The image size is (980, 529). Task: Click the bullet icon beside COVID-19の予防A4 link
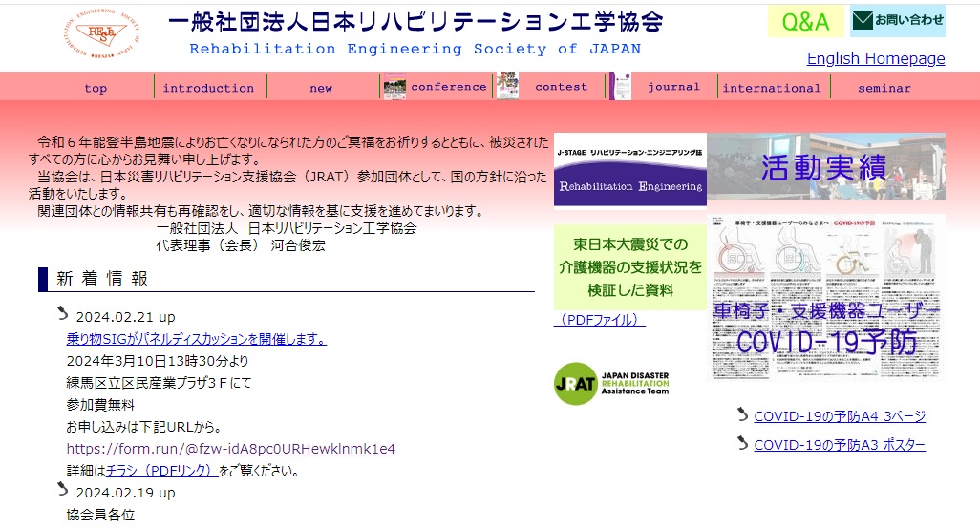[x=742, y=414]
